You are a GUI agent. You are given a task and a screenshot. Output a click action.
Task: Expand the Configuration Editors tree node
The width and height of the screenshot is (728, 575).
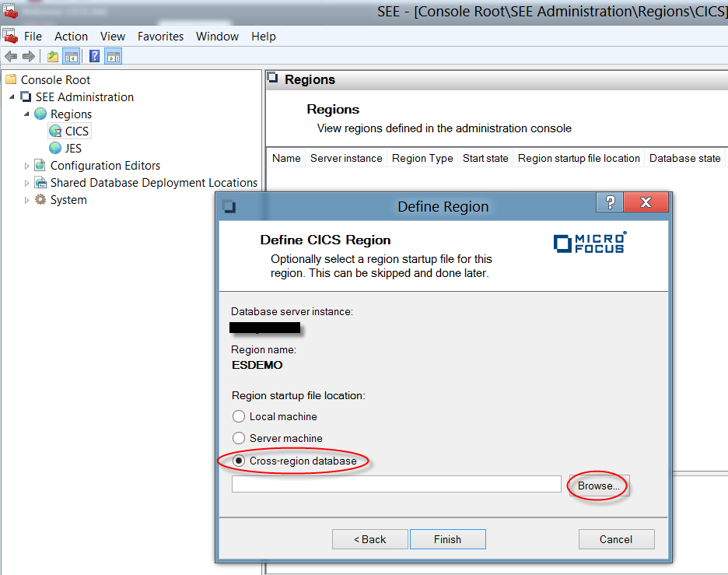click(x=26, y=166)
